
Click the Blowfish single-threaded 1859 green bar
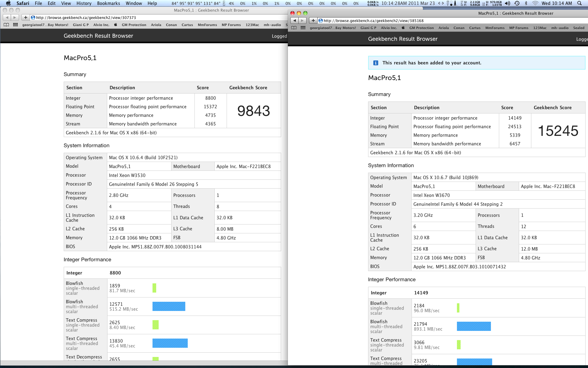[x=154, y=288]
